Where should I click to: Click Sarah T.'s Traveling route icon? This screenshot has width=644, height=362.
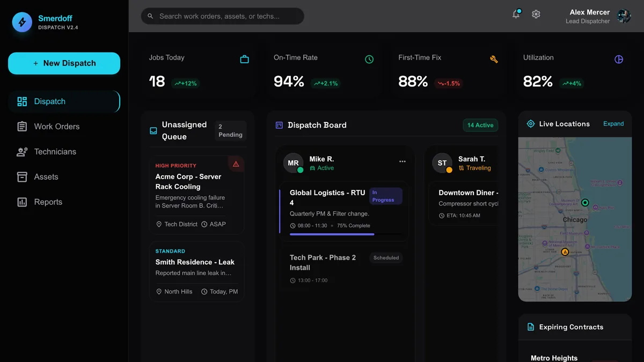tap(461, 168)
